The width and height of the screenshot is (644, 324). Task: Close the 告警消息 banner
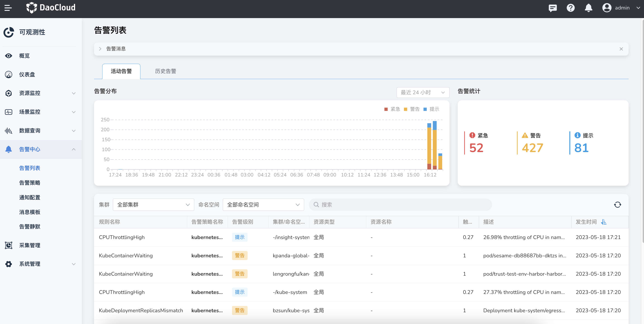coord(621,49)
